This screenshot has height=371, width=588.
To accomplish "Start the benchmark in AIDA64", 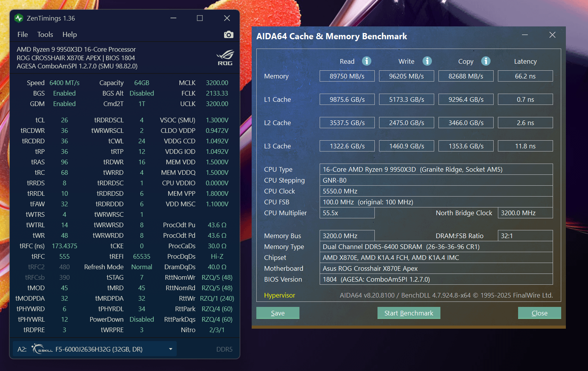I will point(409,313).
